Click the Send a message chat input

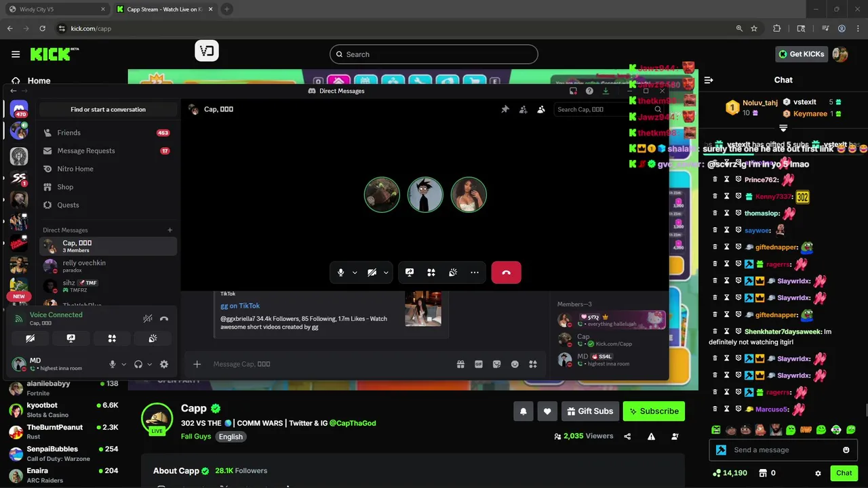point(782,450)
